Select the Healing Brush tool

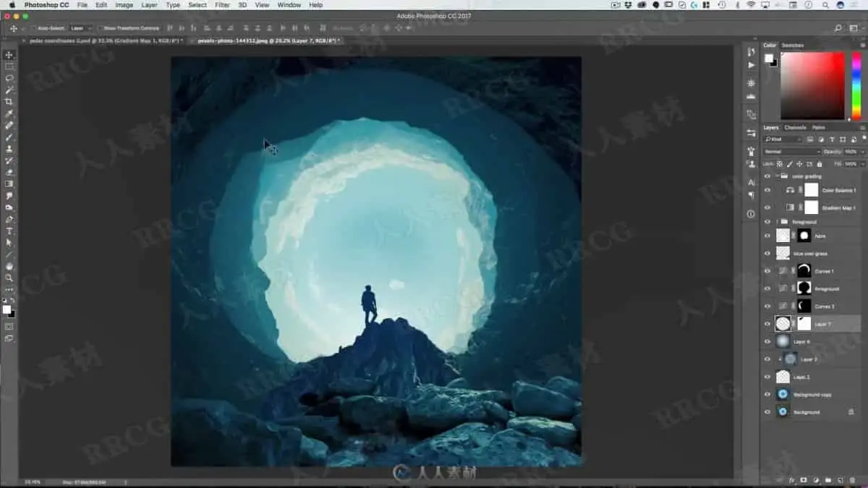(x=9, y=125)
